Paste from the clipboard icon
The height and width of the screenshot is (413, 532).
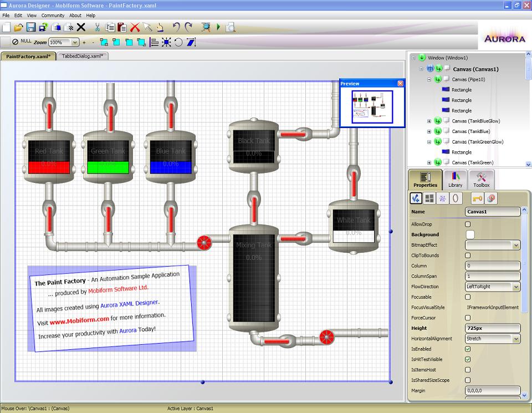click(122, 27)
